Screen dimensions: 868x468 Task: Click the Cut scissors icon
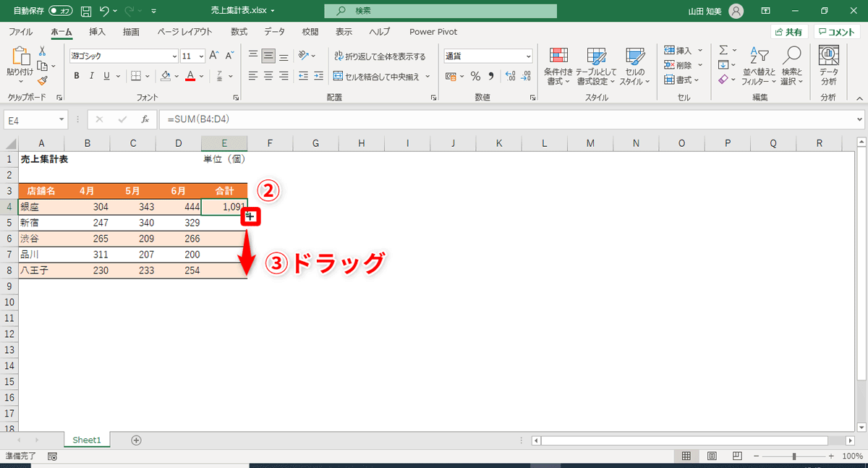[43, 51]
